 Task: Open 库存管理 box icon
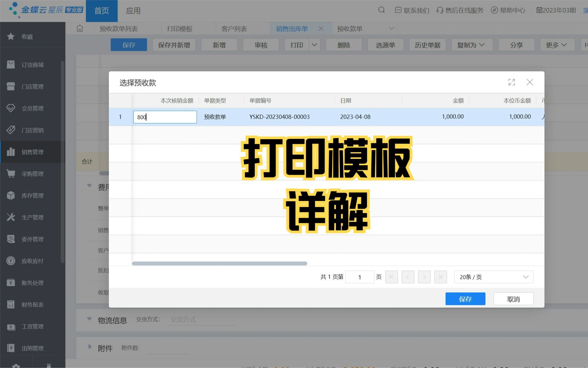click(x=11, y=195)
